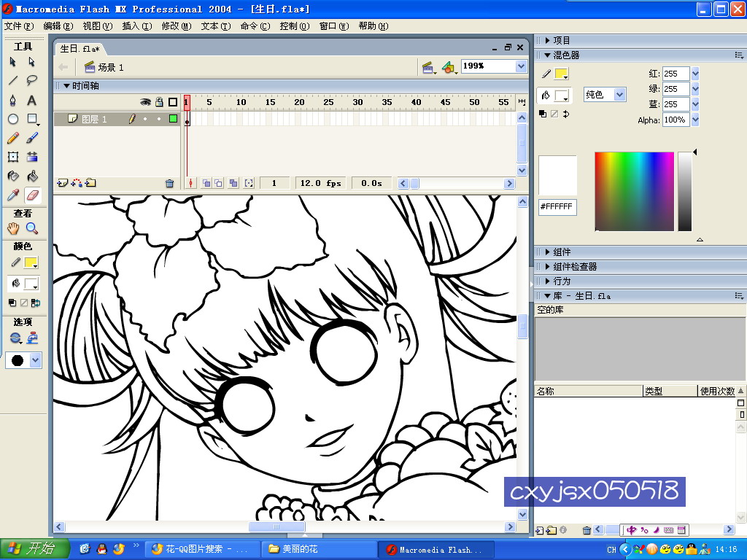The height and width of the screenshot is (560, 747).
Task: Open the Eraser Mode option
Action: (x=15, y=338)
